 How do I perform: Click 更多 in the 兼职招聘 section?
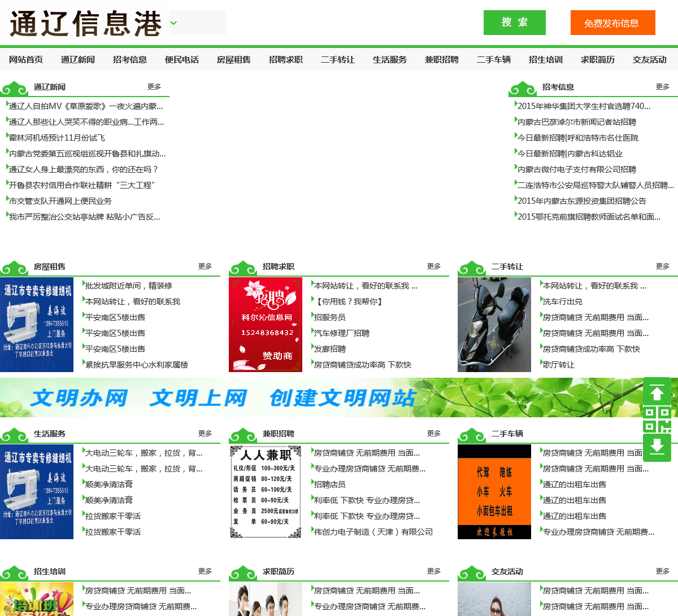coord(434,433)
